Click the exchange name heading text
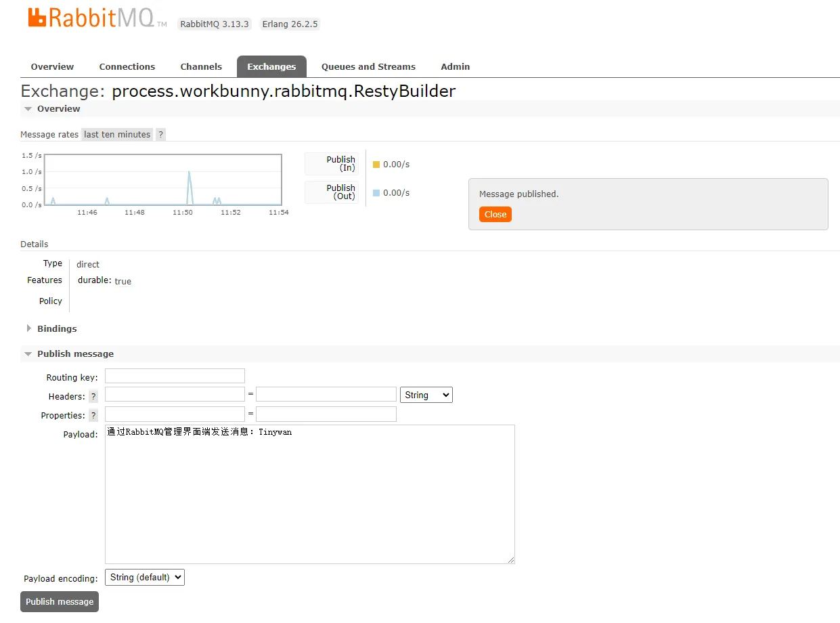 pyautogui.click(x=284, y=91)
